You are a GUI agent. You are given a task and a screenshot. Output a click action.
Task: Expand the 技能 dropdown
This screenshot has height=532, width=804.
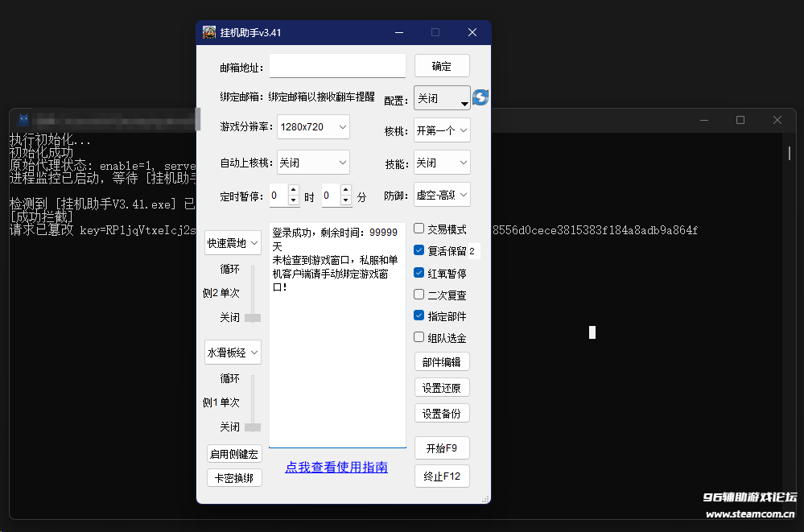coord(442,163)
